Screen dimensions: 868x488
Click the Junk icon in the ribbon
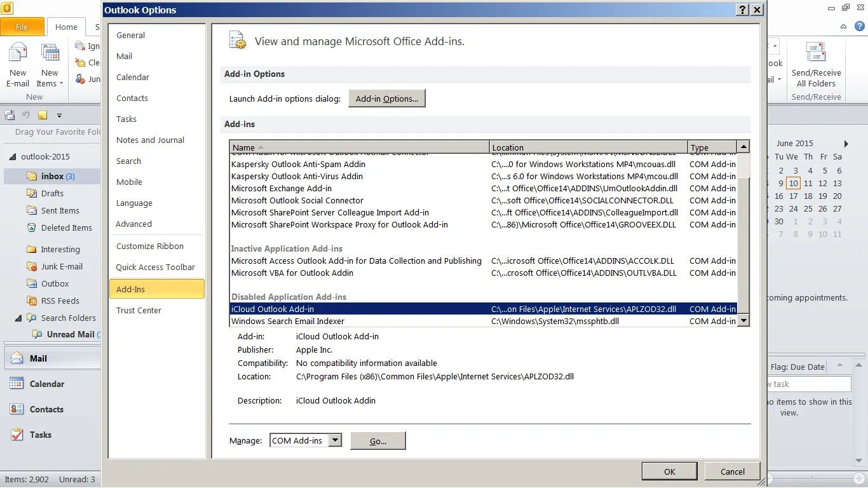coord(80,79)
